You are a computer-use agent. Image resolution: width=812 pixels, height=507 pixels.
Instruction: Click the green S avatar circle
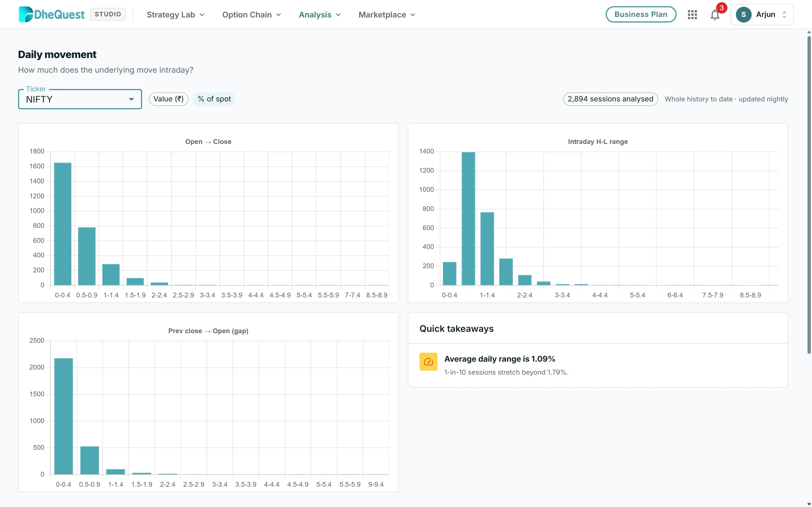pyautogui.click(x=743, y=14)
